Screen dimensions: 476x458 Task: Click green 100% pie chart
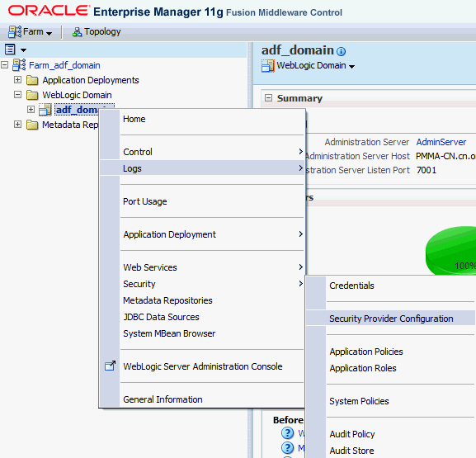pyautogui.click(x=450, y=250)
